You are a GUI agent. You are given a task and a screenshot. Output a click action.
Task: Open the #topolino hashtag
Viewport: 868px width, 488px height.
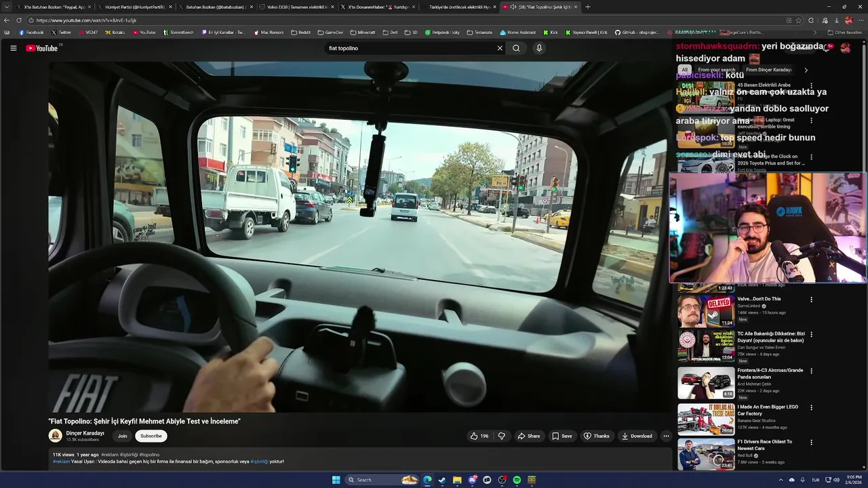point(149,455)
